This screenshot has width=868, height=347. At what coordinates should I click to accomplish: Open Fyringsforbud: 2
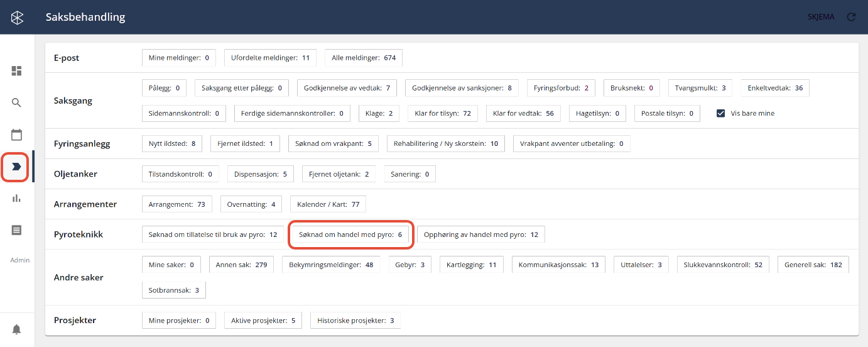pos(561,88)
